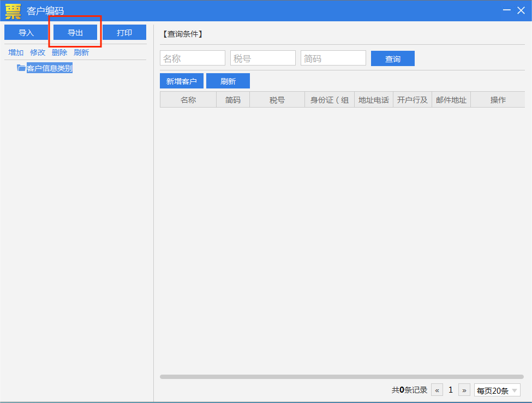This screenshot has width=532, height=403.
Task: Minimize the 客户编码 window
Action: tap(506, 10)
